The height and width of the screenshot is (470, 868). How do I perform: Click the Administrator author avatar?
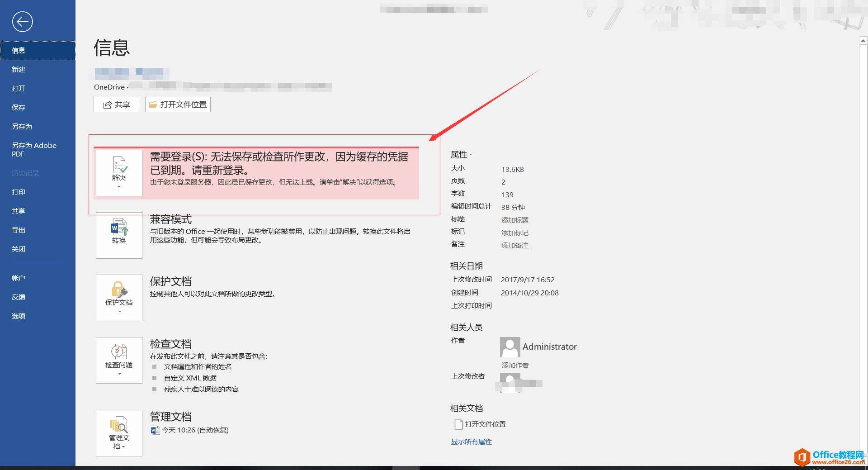(510, 347)
